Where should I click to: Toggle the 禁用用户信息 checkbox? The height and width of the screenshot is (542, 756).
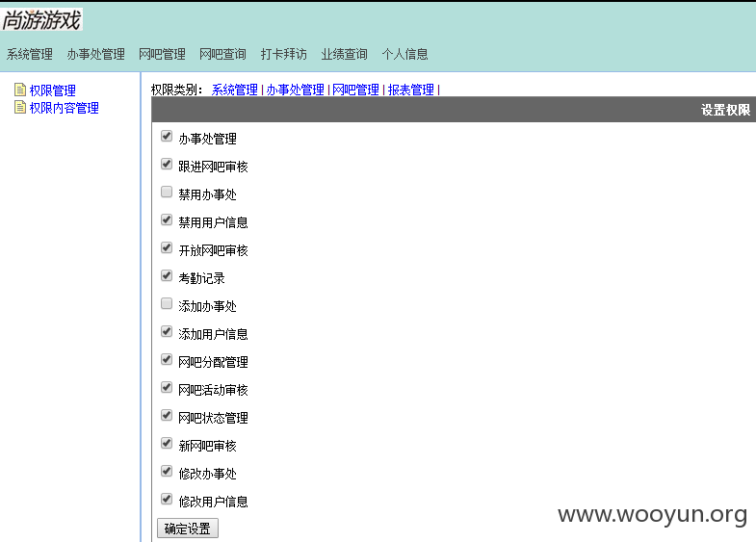pos(167,219)
